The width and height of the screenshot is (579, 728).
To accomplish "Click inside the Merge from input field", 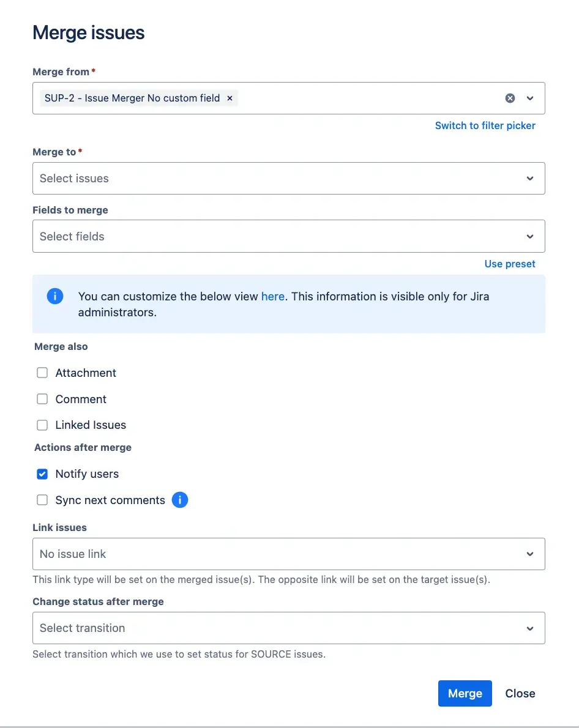I will click(367, 98).
